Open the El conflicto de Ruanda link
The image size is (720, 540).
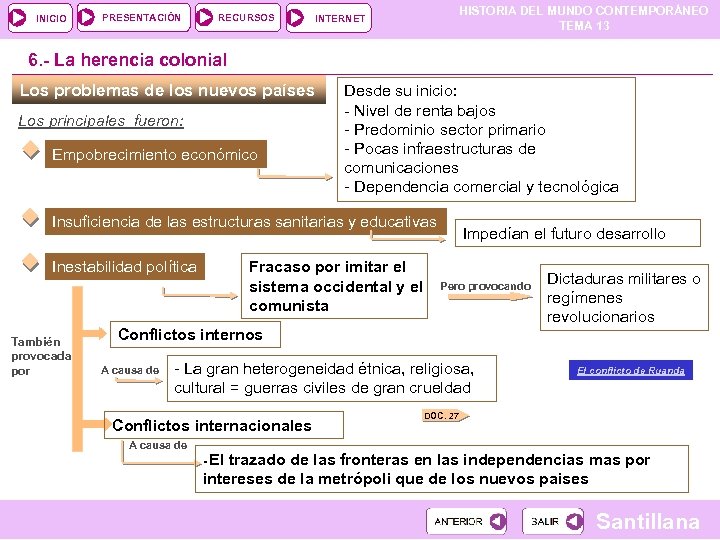630,370
